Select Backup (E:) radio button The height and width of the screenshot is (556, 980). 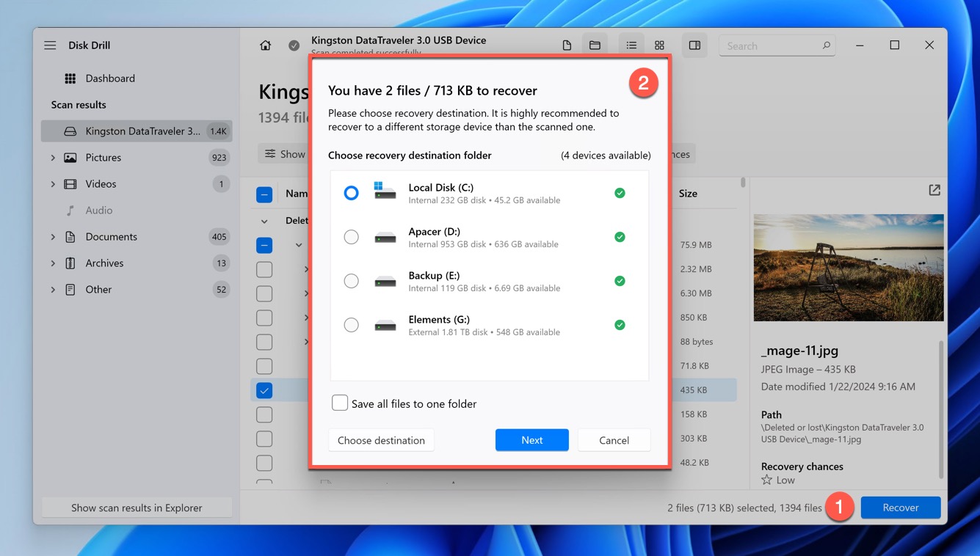coord(351,281)
